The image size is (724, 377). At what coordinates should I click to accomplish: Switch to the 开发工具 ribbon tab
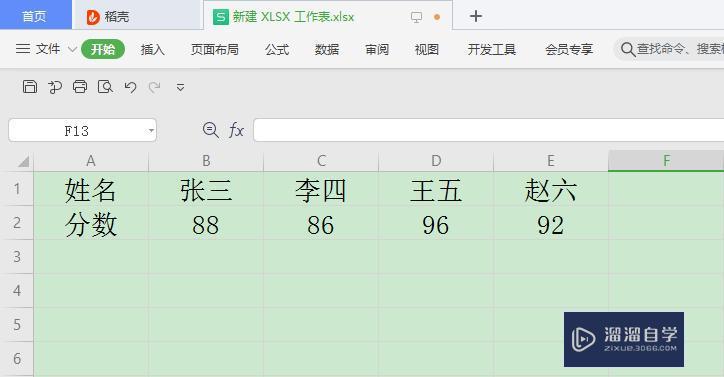[491, 49]
